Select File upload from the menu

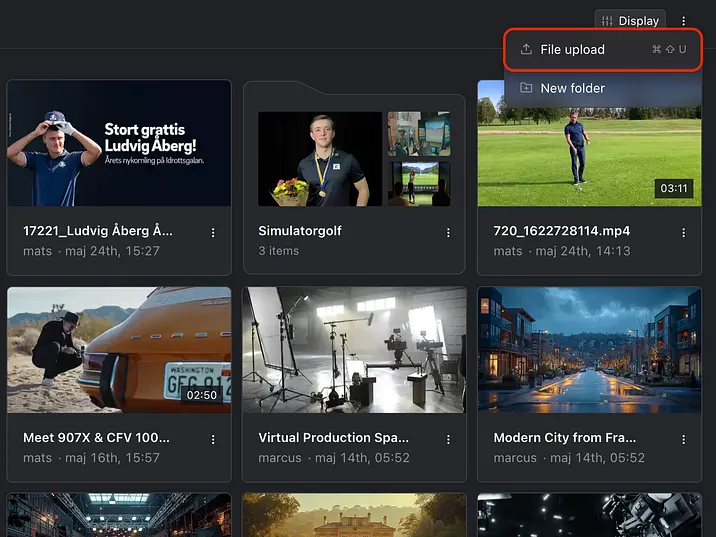coord(572,50)
